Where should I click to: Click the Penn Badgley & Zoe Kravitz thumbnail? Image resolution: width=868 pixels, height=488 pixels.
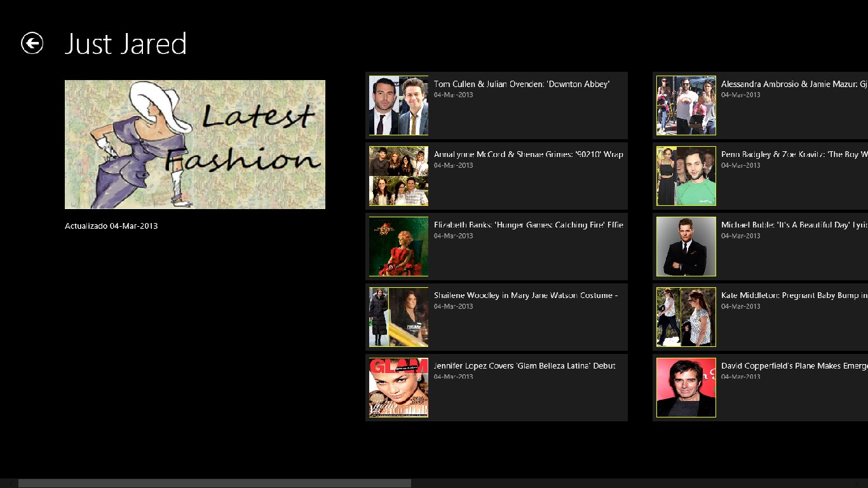coord(686,176)
